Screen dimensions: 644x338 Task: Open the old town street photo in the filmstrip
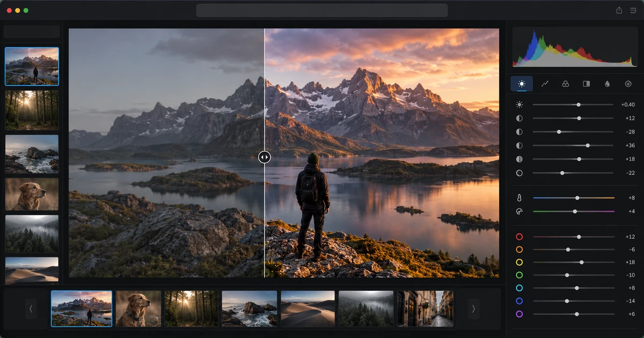425,309
